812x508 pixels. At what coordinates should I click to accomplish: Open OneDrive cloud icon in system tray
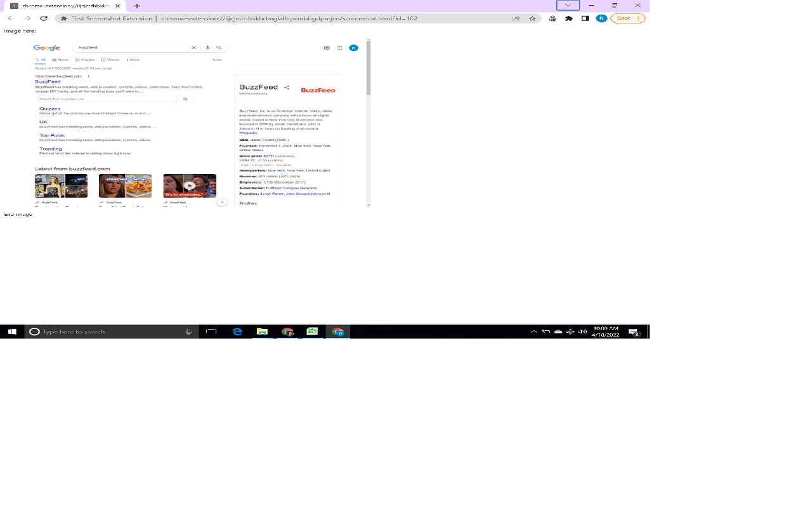coord(558,331)
